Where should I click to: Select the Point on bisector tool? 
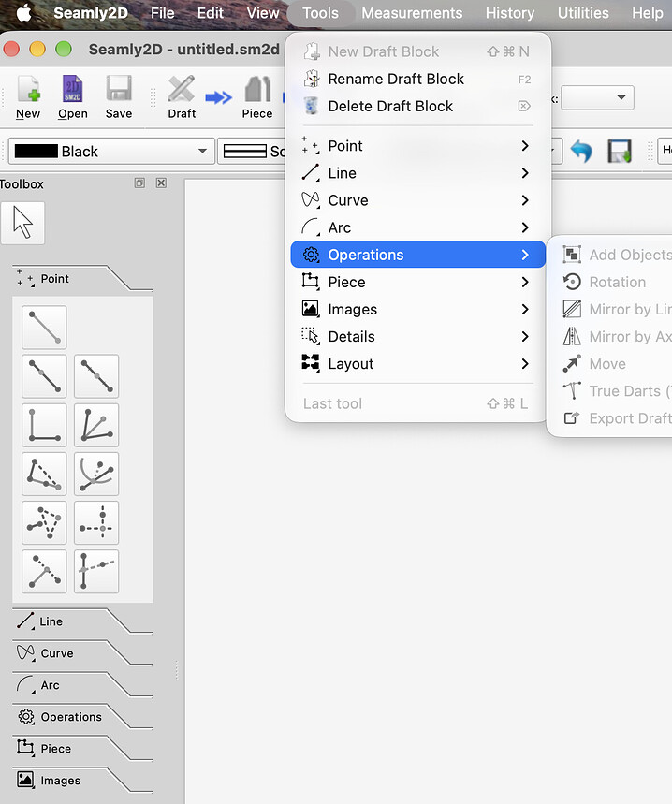[96, 425]
